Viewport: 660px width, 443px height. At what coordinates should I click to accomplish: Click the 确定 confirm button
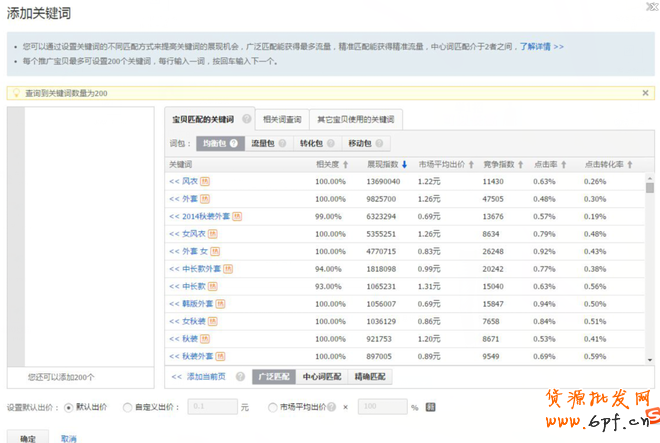[28, 438]
